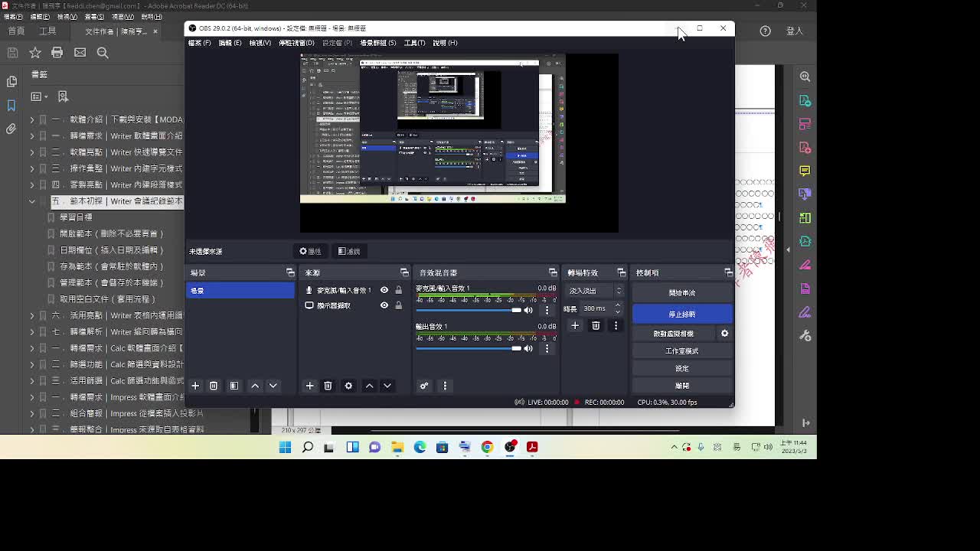The height and width of the screenshot is (551, 980).
Task: Open options menu for 輸出音效 1 channel
Action: [547, 348]
